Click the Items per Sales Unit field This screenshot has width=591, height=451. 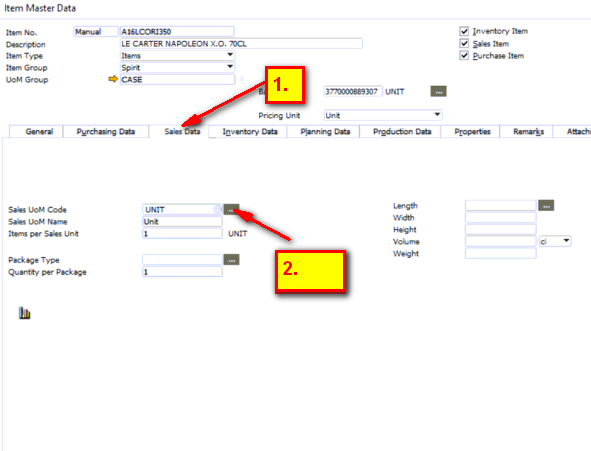(182, 234)
